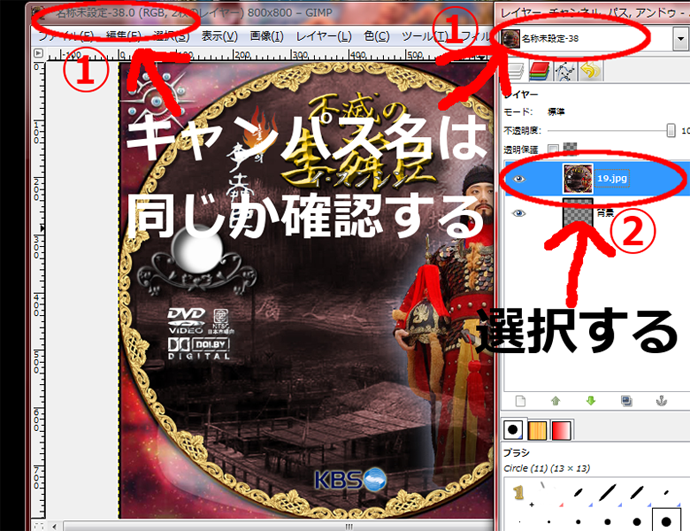Select the 背景 layer checkered thumbnail
The image size is (690, 531).
(578, 214)
